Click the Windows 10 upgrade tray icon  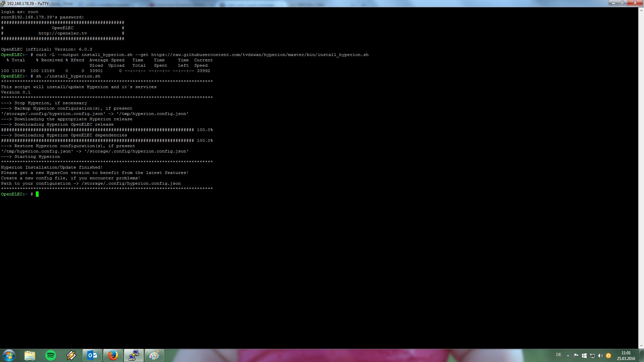584,356
